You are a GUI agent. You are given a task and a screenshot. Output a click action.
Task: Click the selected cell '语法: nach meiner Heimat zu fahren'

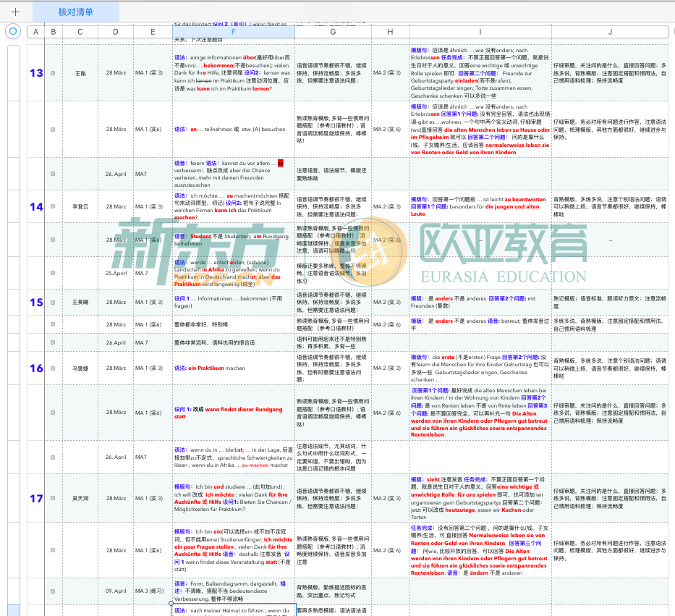click(x=234, y=610)
